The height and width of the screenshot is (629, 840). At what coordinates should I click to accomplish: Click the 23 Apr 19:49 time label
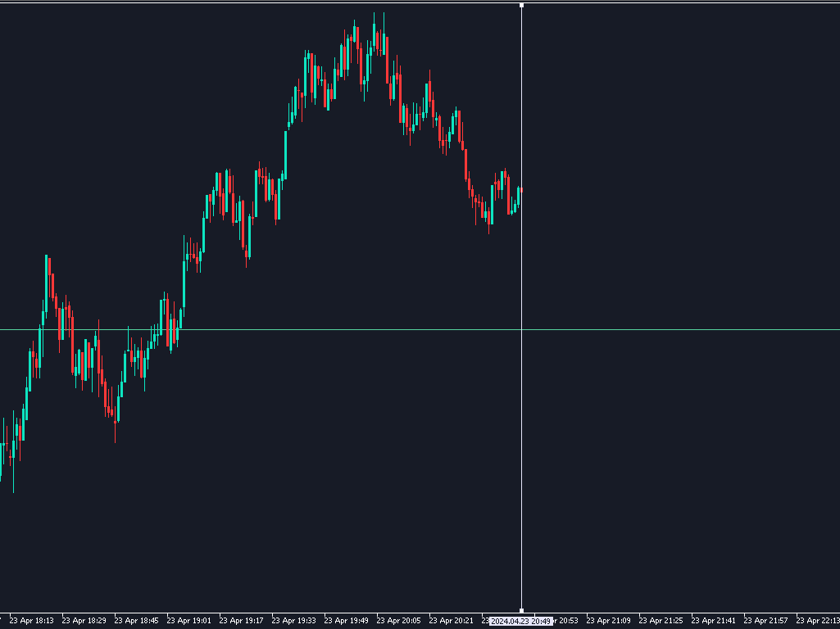pos(345,620)
